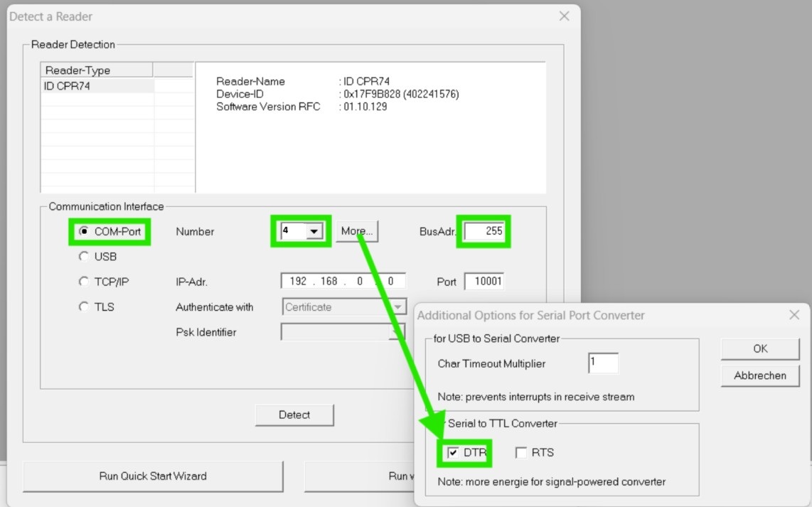Expand the COM port Number dropdown

314,232
